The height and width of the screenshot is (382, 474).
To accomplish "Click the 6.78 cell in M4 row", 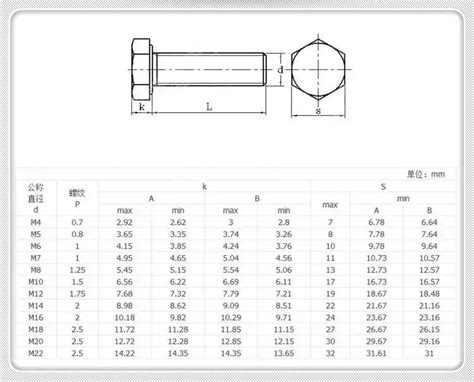I will pyautogui.click(x=377, y=222).
